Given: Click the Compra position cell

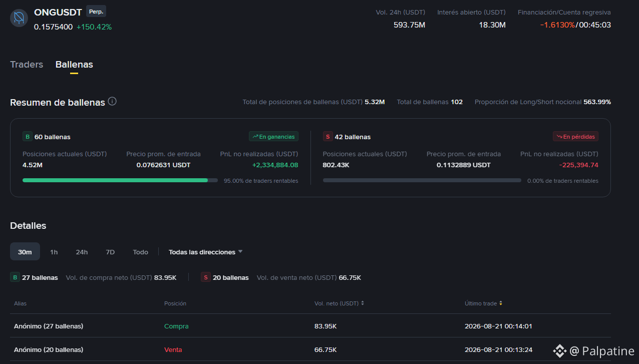Looking at the screenshot, I should point(176,326).
